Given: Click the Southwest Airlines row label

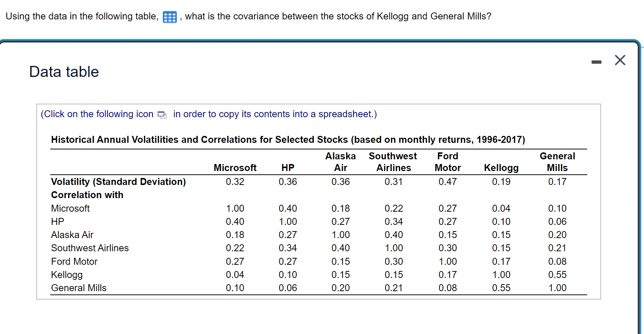Looking at the screenshot, I should [89, 248].
